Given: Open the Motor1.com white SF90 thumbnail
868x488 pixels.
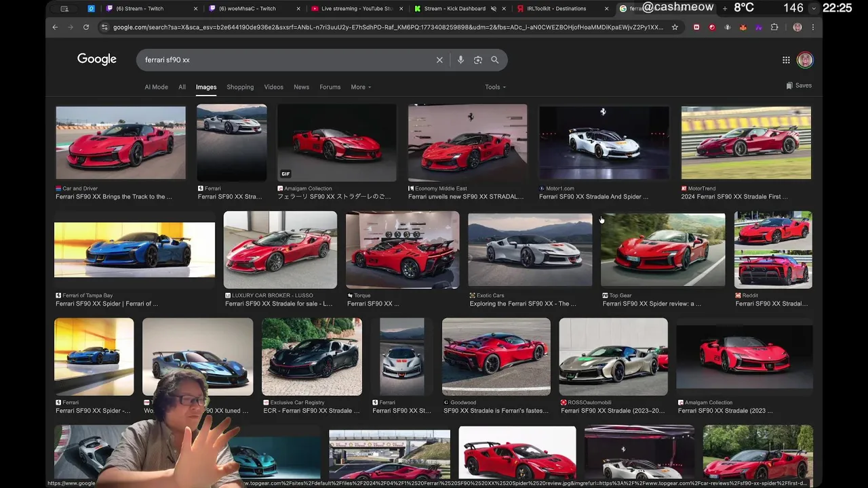Looking at the screenshot, I should tap(604, 142).
